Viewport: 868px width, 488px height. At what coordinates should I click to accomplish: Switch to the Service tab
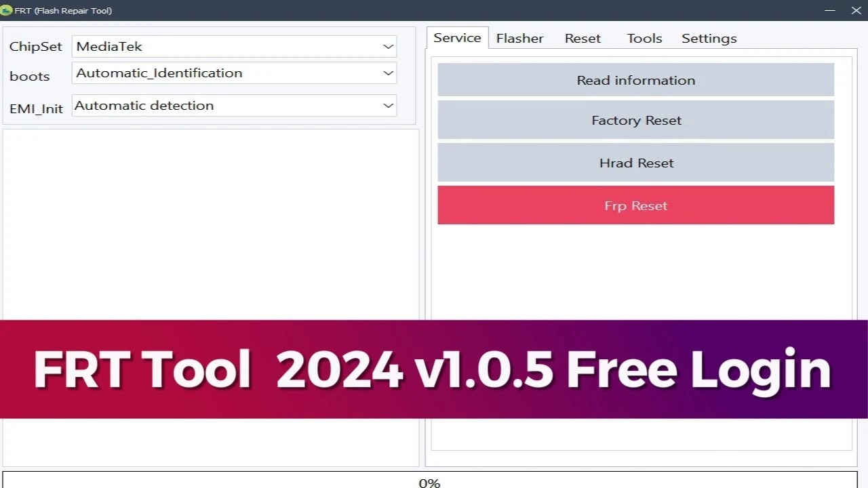click(457, 38)
